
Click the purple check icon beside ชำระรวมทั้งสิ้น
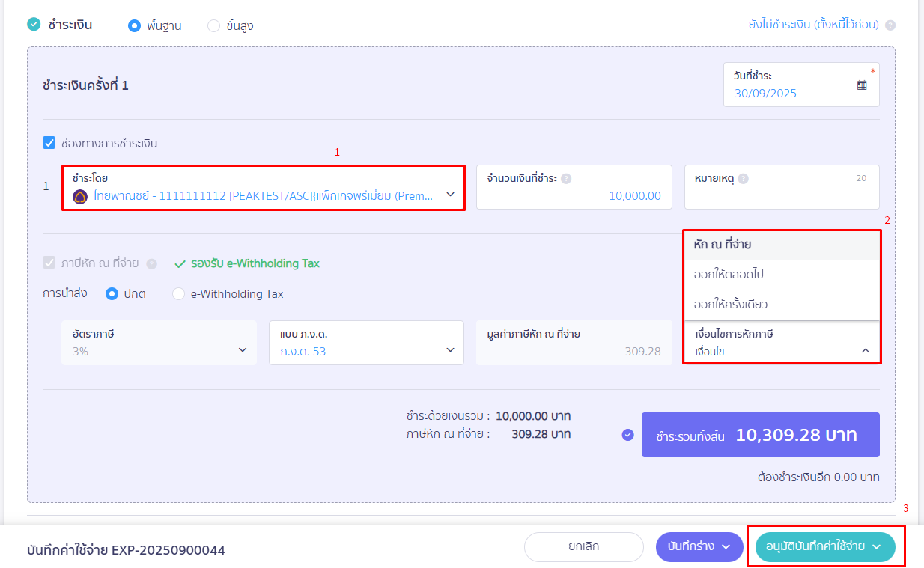628,435
